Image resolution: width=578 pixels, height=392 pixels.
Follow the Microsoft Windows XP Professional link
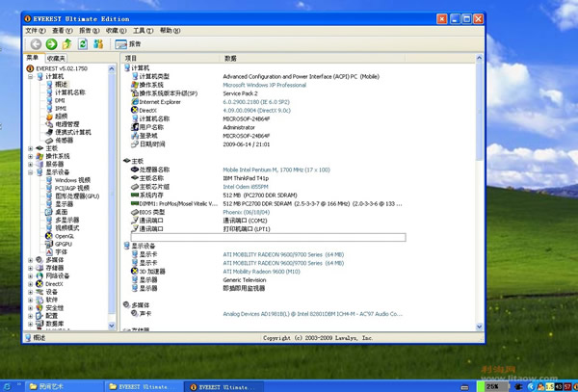[264, 85]
